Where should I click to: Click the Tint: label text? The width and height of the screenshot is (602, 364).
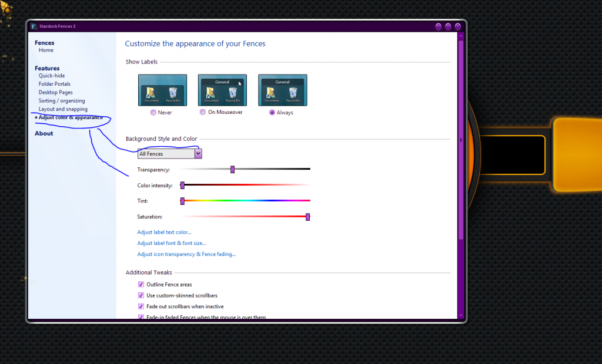click(x=142, y=201)
